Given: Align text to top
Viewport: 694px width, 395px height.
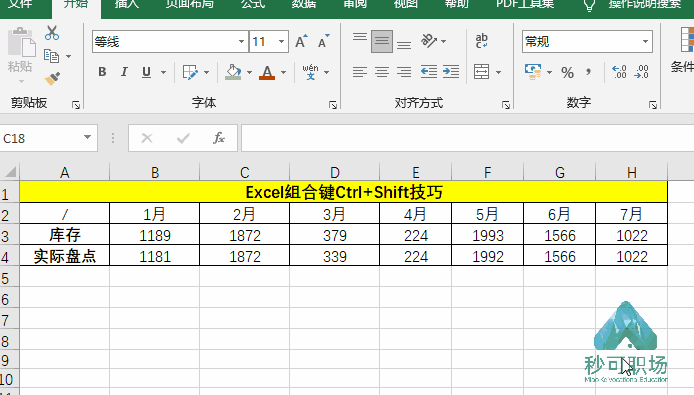Looking at the screenshot, I should pos(360,37).
